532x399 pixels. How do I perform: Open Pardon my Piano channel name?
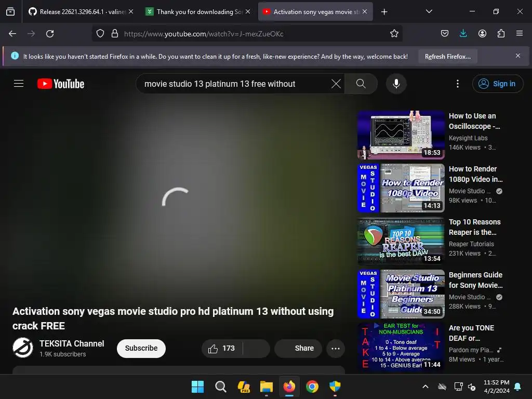pyautogui.click(x=471, y=350)
